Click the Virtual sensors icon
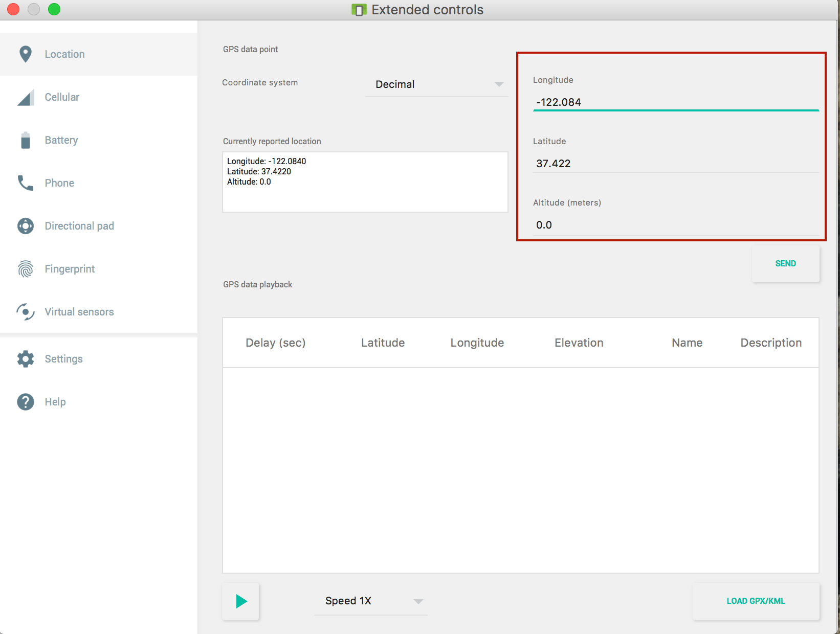 [x=25, y=311]
